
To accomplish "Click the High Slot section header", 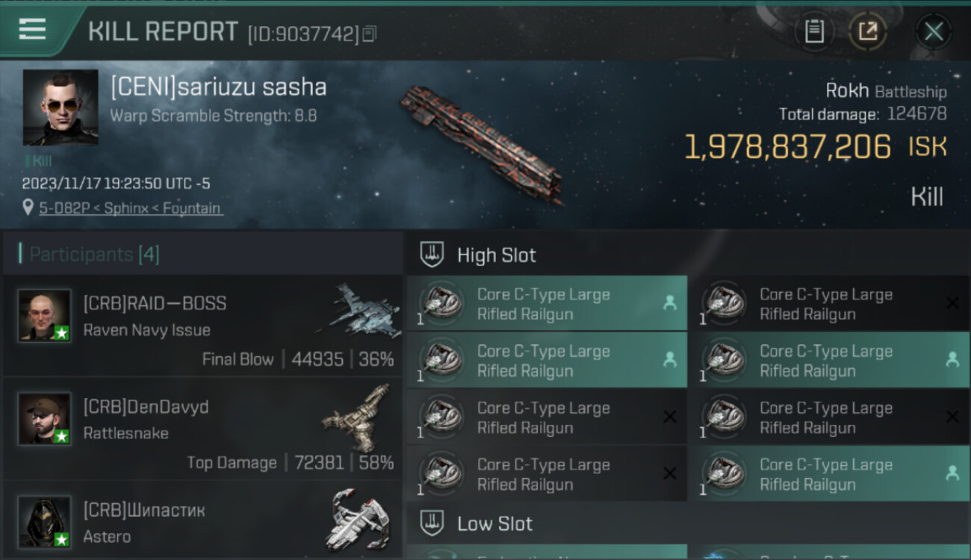I will 497,255.
